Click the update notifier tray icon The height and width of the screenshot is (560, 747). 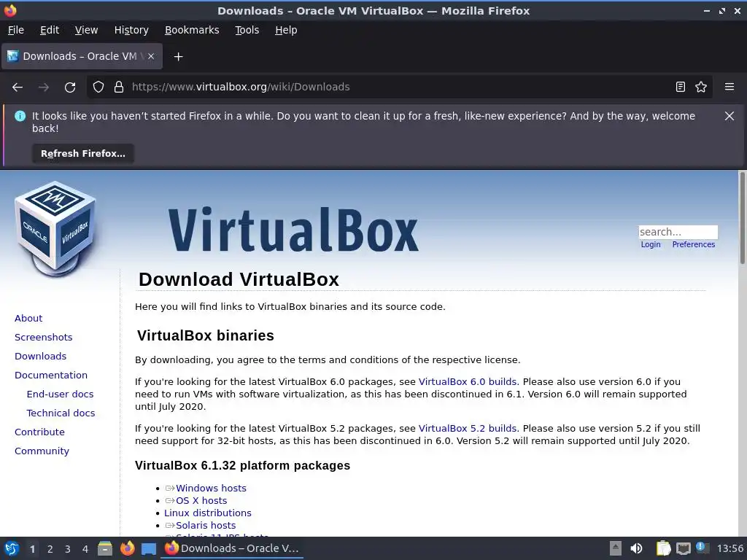point(702,548)
